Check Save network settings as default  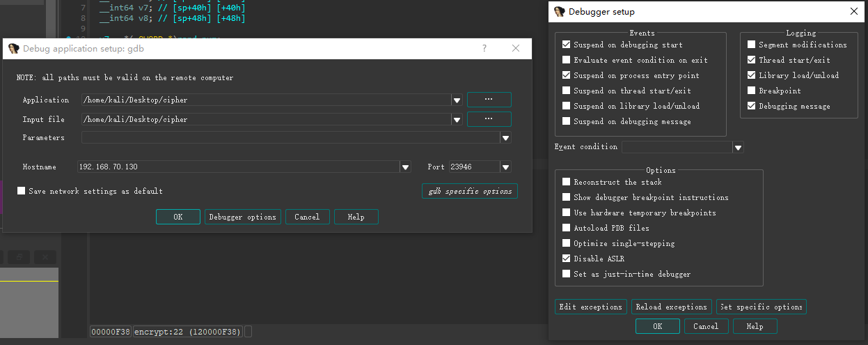(22, 191)
